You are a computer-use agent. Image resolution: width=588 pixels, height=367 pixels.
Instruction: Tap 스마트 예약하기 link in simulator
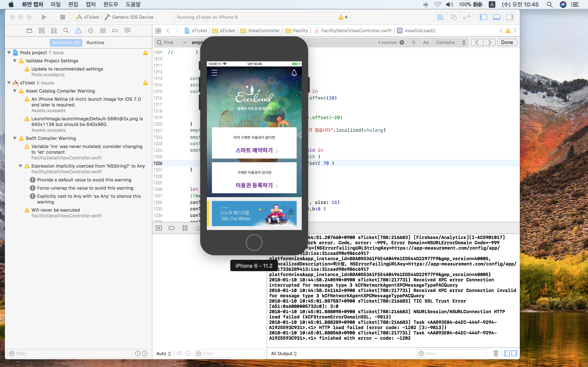pyautogui.click(x=254, y=150)
